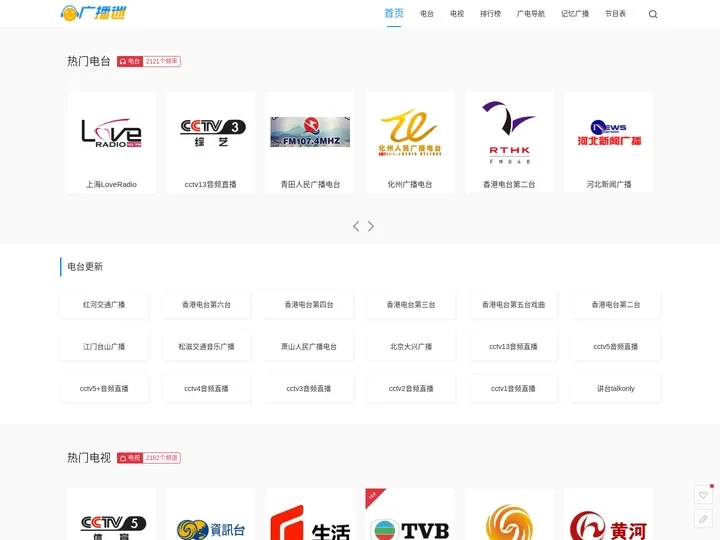Open cctv1音频直播 link
Viewport: 720px width, 540px height.
(513, 388)
